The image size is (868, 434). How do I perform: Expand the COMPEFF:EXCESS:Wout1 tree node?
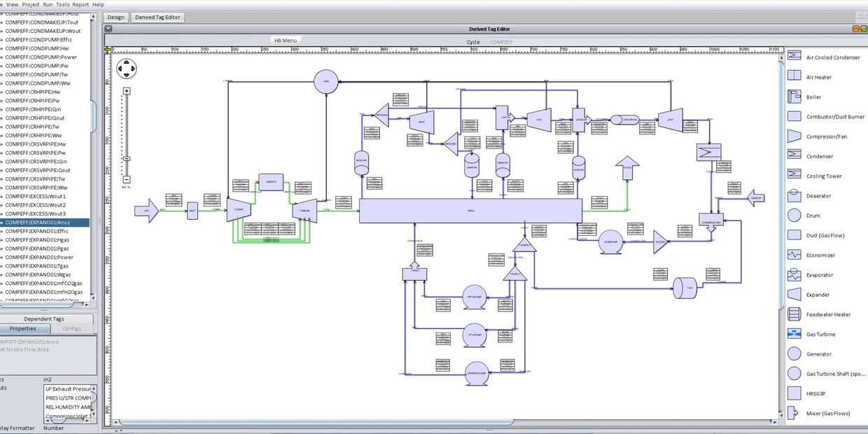coord(2,197)
